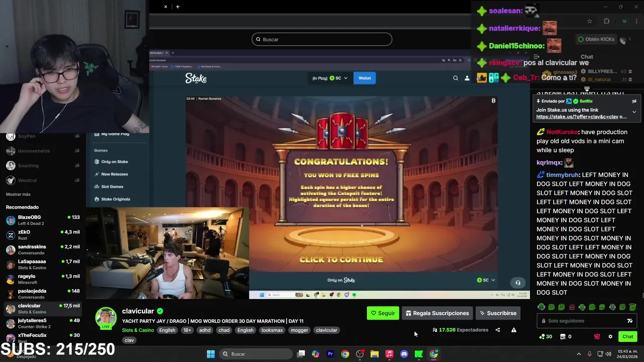This screenshot has height=362, width=644.
Task: Click the red cards icon in chat footer
Action: click(x=597, y=336)
